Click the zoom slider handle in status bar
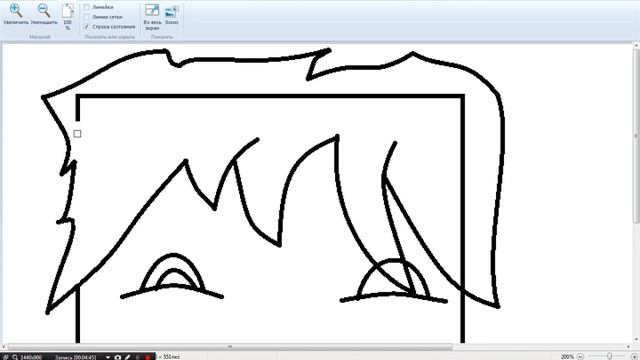Viewport: 640px width, 360px height. (609, 357)
